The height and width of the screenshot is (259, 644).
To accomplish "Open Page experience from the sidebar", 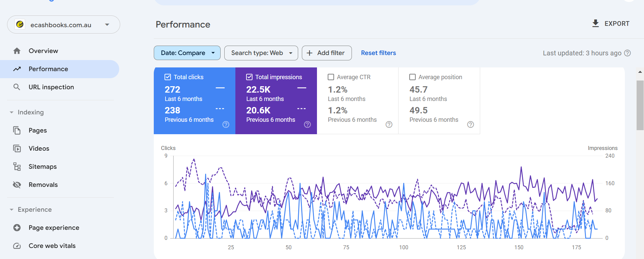I will (54, 228).
